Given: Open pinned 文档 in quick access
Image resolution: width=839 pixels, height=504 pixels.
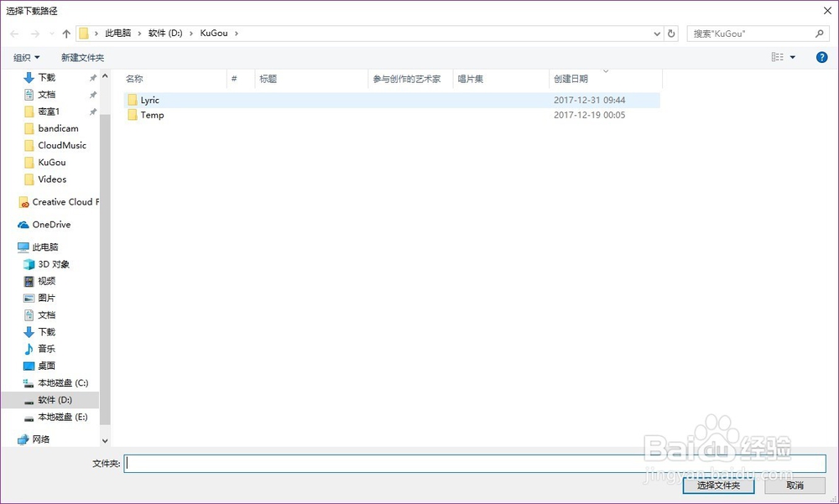Looking at the screenshot, I should tap(46, 95).
